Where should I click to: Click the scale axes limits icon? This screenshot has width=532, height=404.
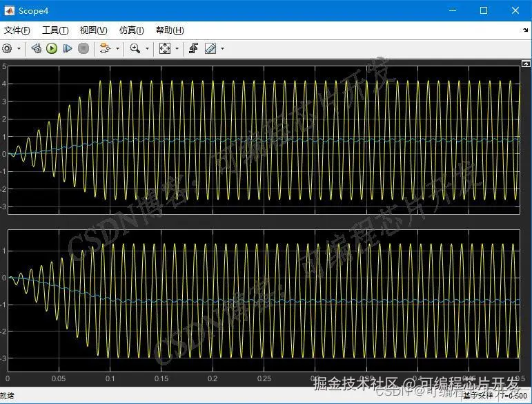tap(165, 48)
